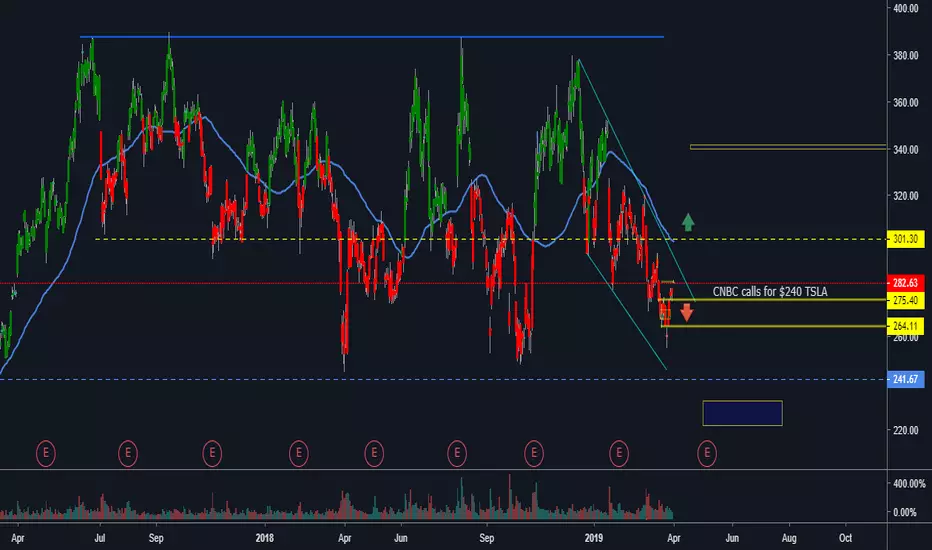Screen dimensions: 932x550
Task: Select the yellow horizontal line at 340
Action: pos(788,146)
